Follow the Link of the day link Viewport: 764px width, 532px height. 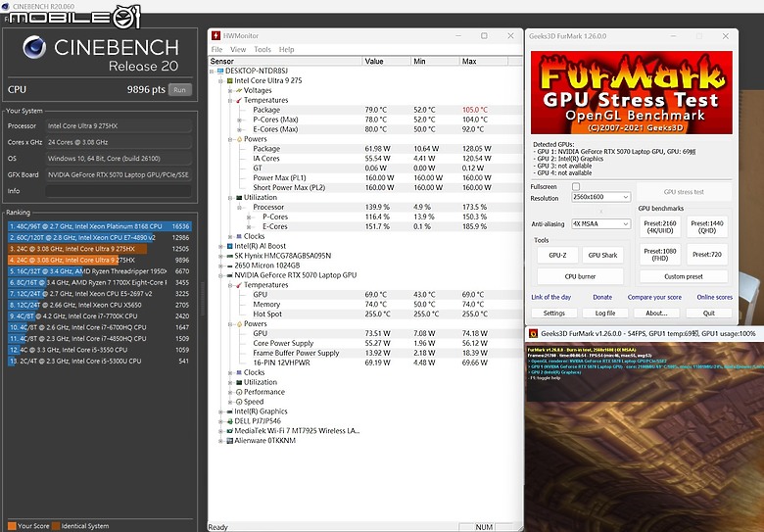coord(551,297)
